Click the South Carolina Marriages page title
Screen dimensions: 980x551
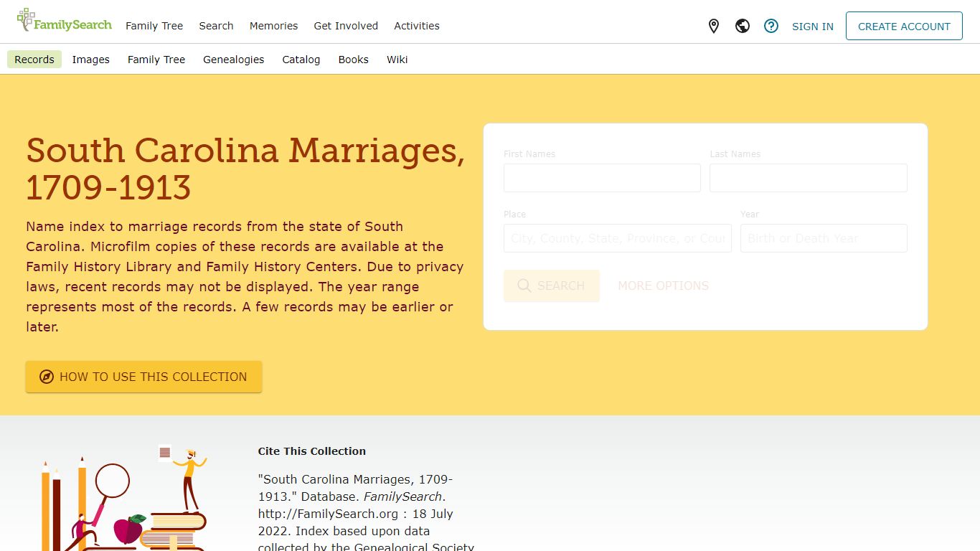click(245, 169)
